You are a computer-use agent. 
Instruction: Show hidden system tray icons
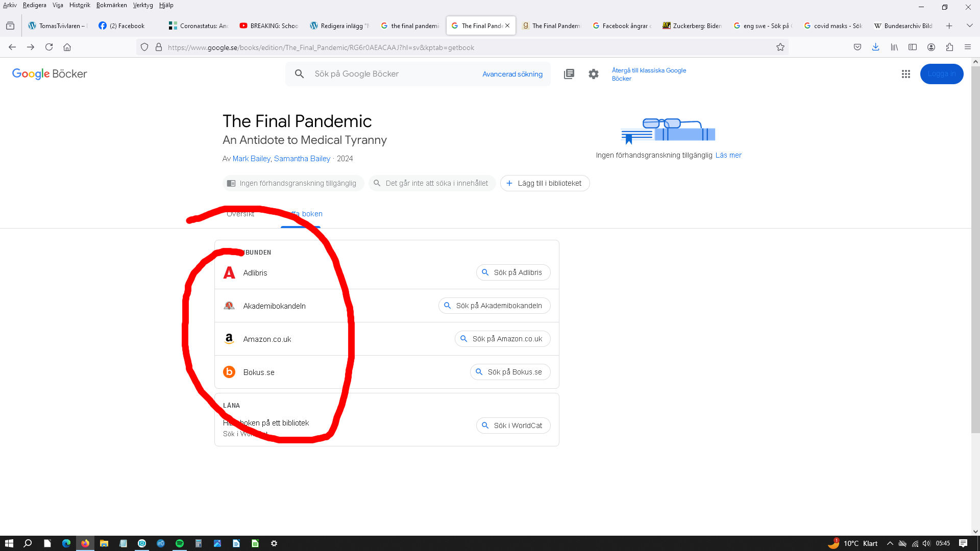[890, 543]
